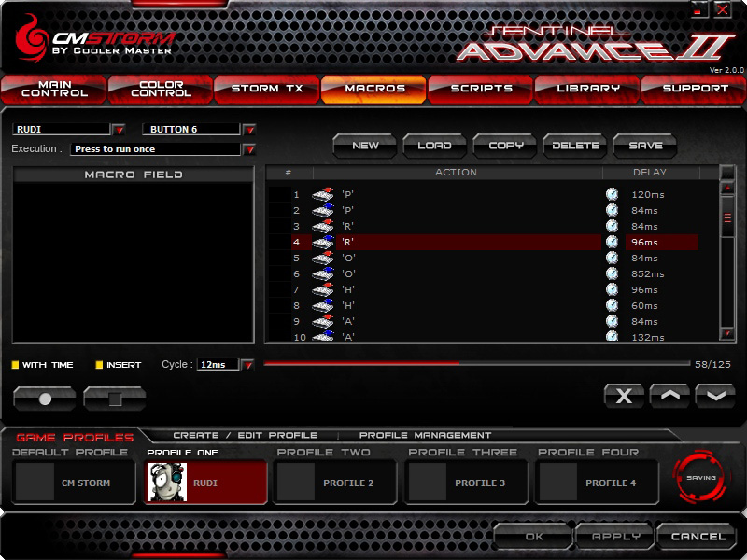747x560 pixels.
Task: Click the RUDI profile selection field
Action: tap(61, 129)
